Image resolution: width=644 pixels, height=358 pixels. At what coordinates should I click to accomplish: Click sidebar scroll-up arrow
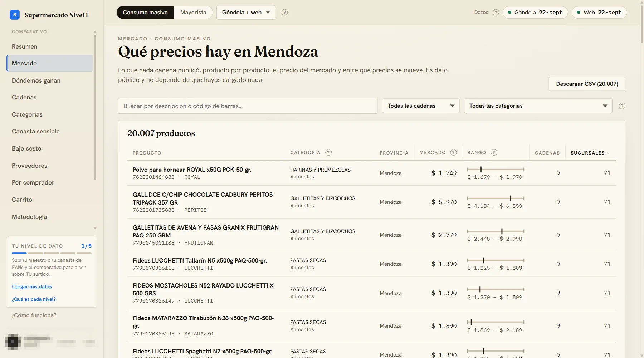point(95,32)
